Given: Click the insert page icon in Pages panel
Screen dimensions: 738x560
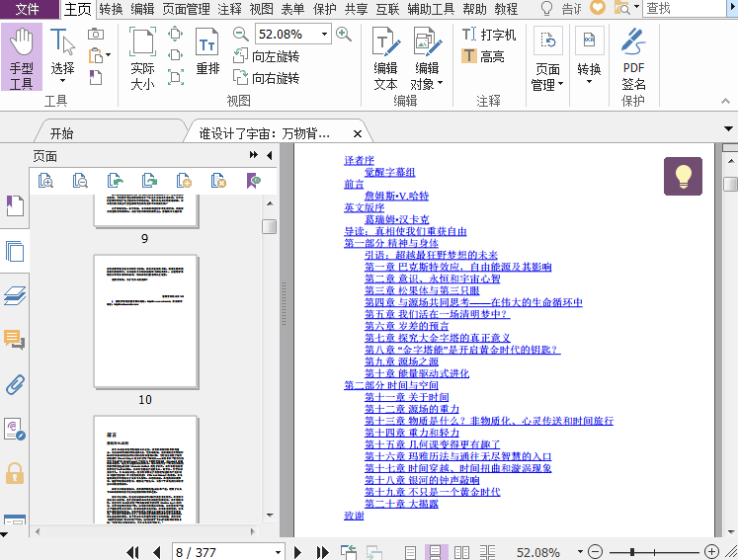Looking at the screenshot, I should [184, 180].
